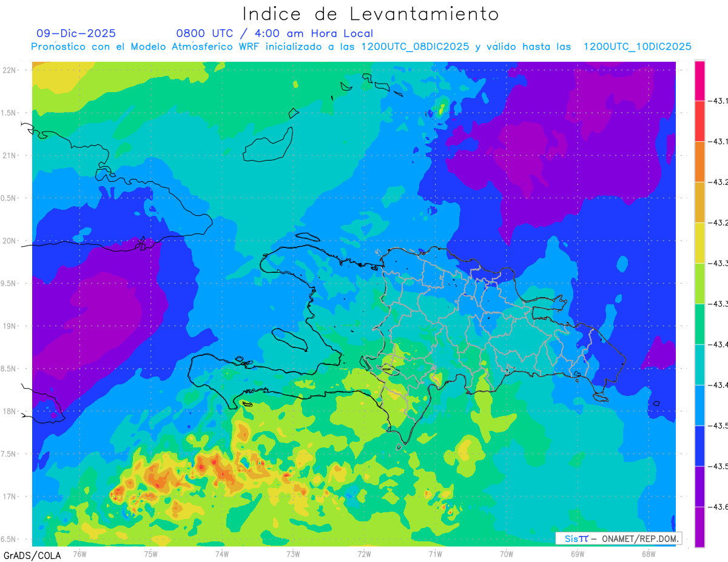The height and width of the screenshot is (562, 728).
Task: Click the "75W" longitude label
Action: (x=151, y=554)
